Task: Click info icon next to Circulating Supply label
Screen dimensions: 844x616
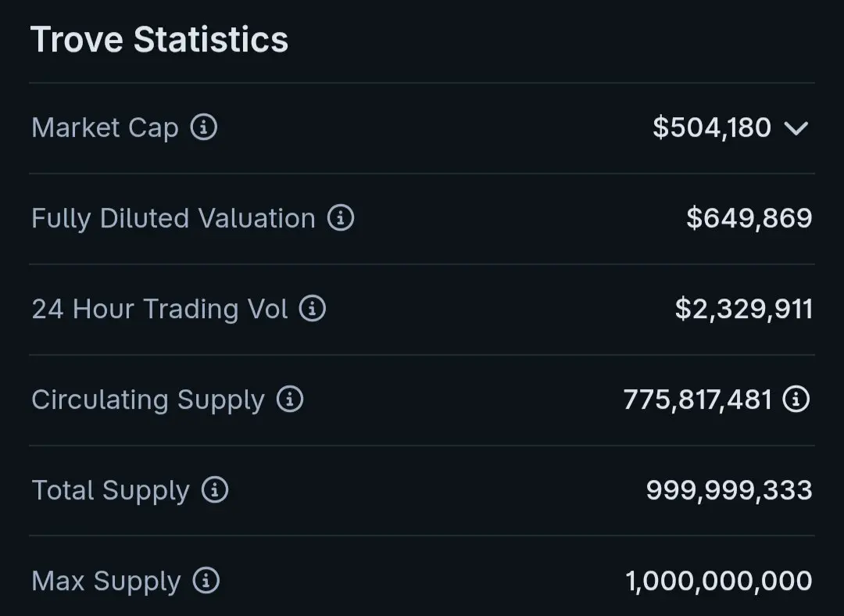Action: click(x=290, y=399)
